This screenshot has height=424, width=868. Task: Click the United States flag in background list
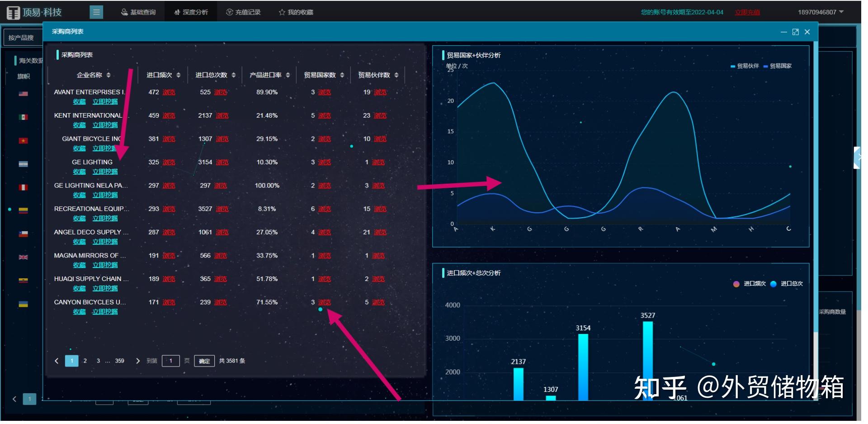pos(24,94)
